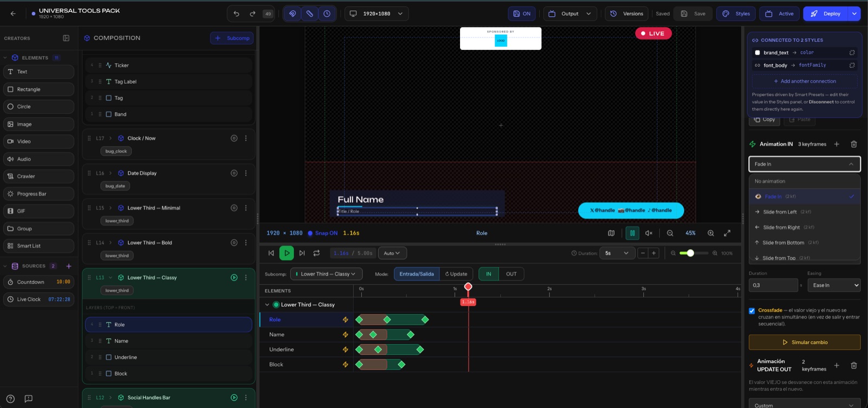Viewport: 868px width, 408px height.
Task: Delete the UPDATE OUT animation with the trash icon
Action: pos(853,365)
